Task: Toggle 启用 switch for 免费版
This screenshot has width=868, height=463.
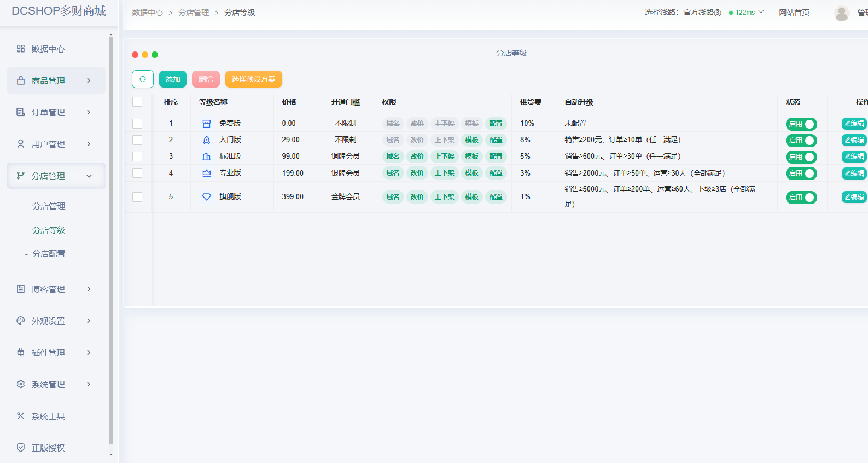Action: [801, 124]
